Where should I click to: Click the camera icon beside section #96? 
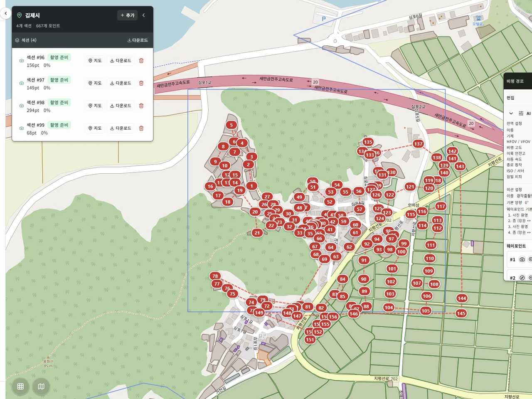point(22,61)
